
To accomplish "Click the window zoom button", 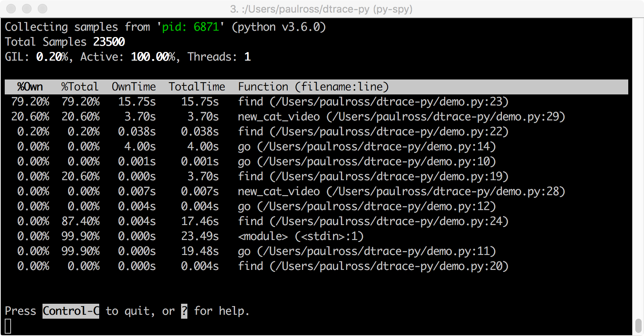I will pos(43,9).
